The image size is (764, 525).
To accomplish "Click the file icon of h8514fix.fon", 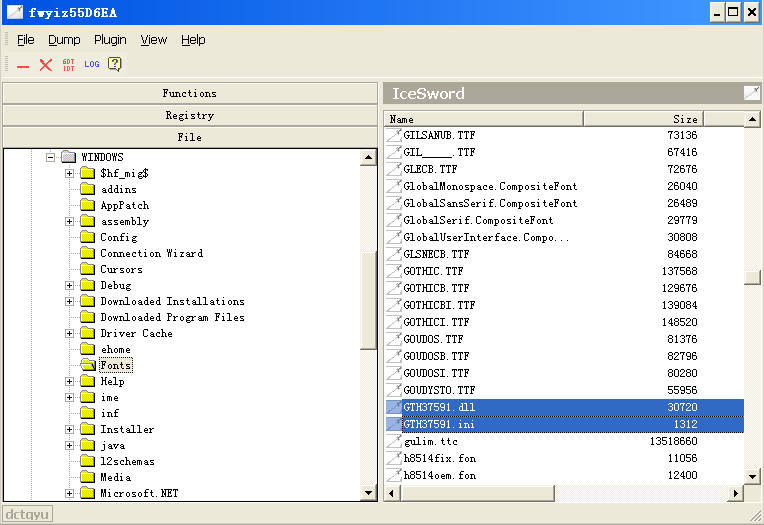I will tap(394, 458).
